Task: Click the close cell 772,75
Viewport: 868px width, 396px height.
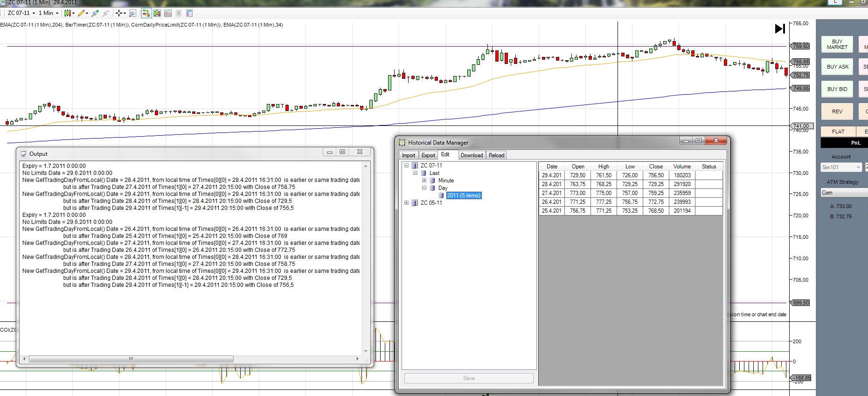Action: [656, 202]
